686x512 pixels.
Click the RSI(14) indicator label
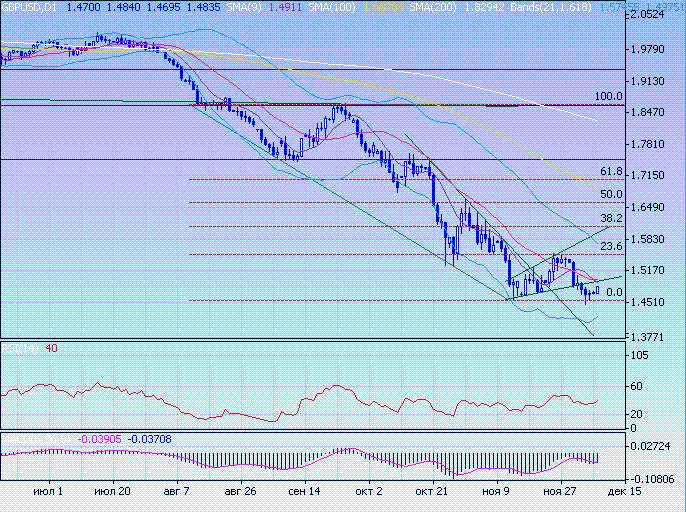pyautogui.click(x=13, y=348)
